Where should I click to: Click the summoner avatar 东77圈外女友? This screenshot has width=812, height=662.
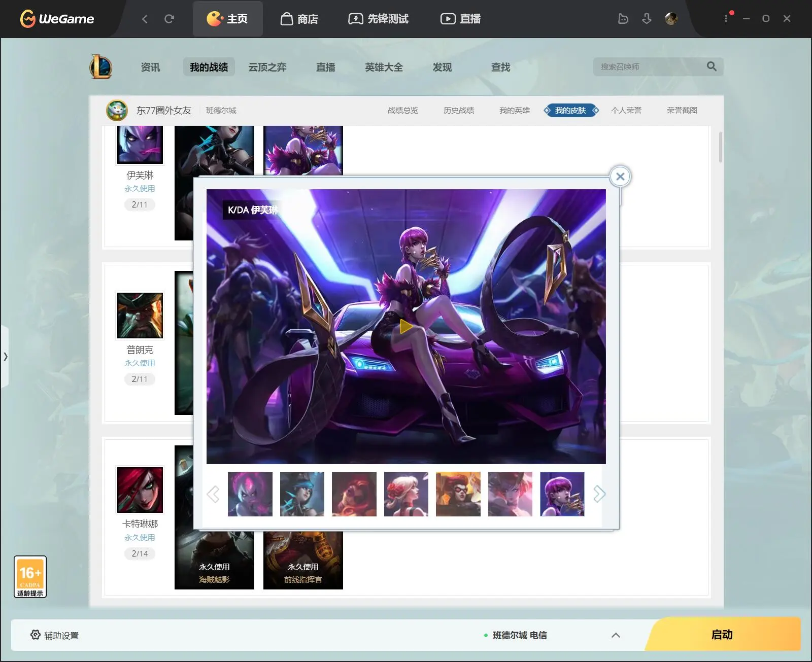click(x=117, y=110)
